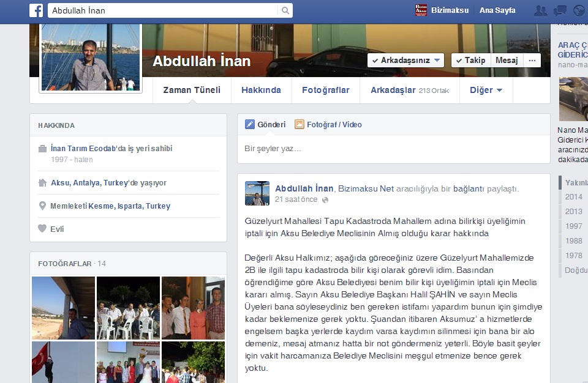
Task: Select the Gönderi composer tab
Action: (x=265, y=124)
